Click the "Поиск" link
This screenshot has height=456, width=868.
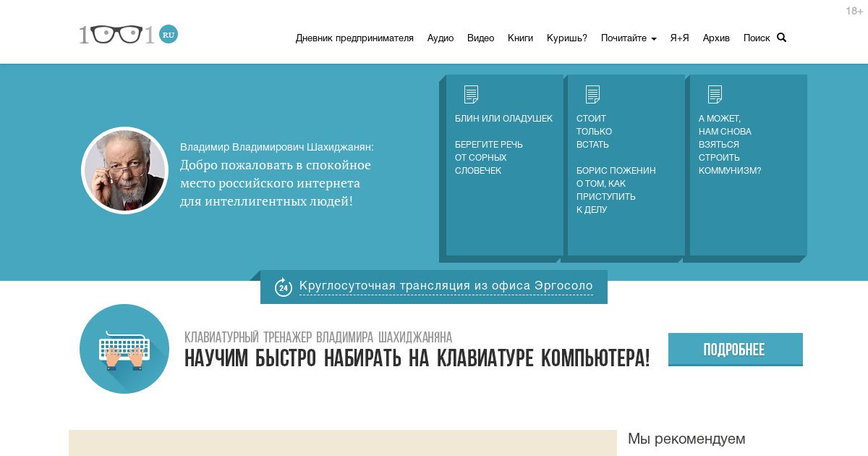tap(757, 38)
